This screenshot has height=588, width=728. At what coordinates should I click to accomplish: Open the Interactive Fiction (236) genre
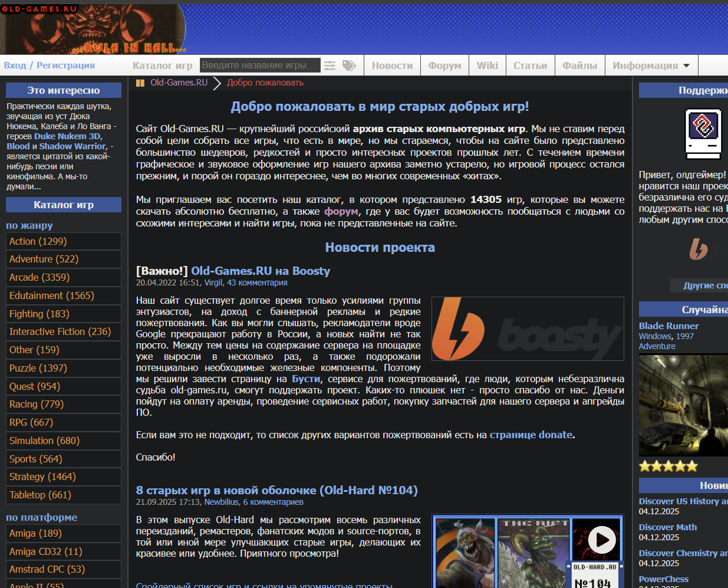64,331
